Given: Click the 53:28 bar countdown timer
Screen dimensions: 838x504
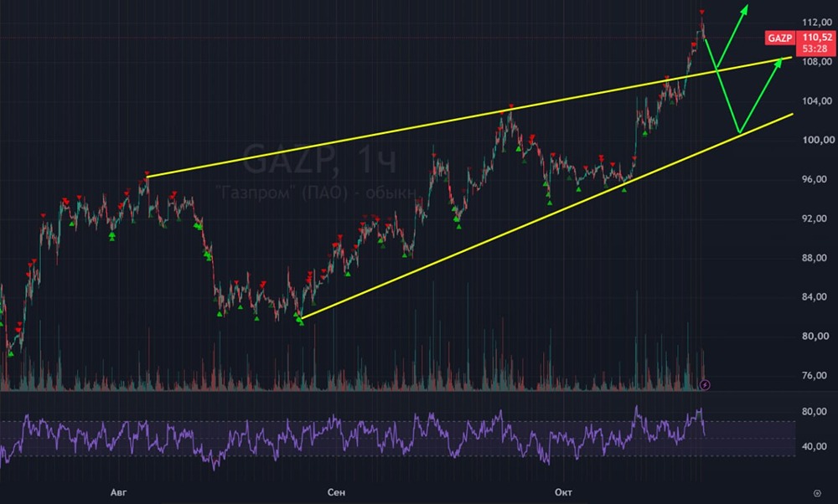Looking at the screenshot, I should [x=815, y=49].
